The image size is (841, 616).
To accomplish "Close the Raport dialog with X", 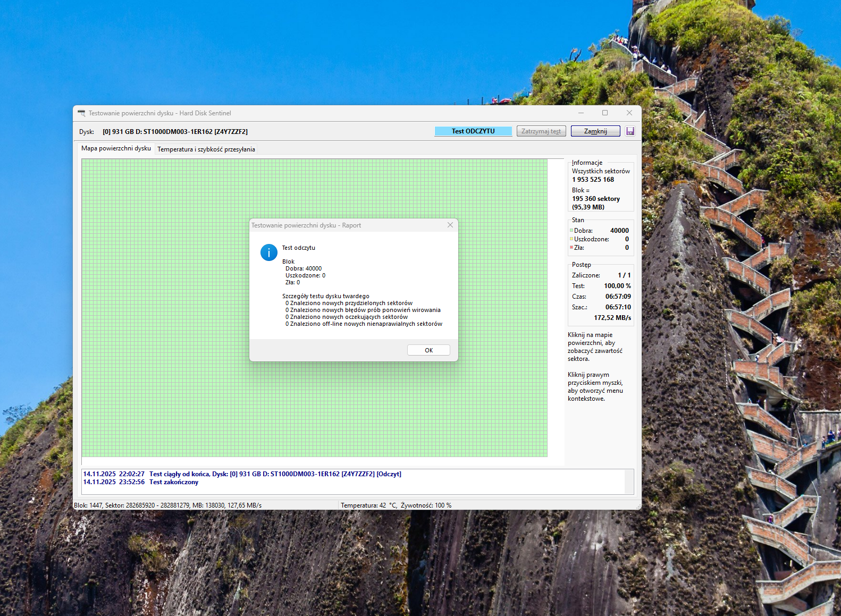I will click(450, 225).
